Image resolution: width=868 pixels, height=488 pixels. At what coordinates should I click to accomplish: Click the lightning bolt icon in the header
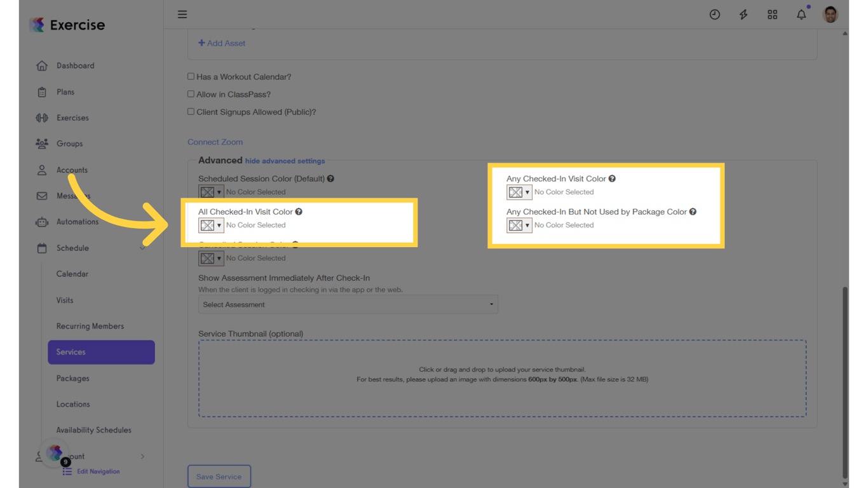point(743,14)
